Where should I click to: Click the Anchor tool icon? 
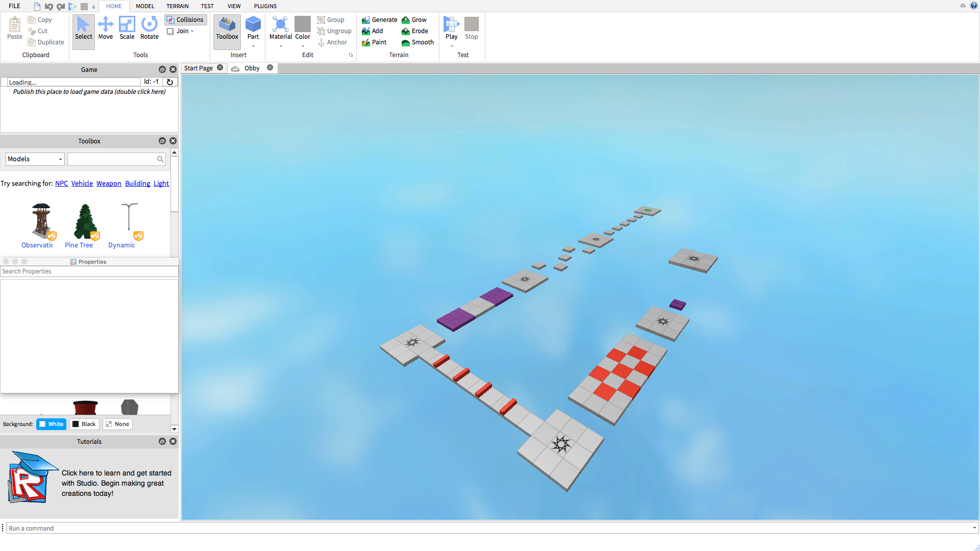click(321, 42)
